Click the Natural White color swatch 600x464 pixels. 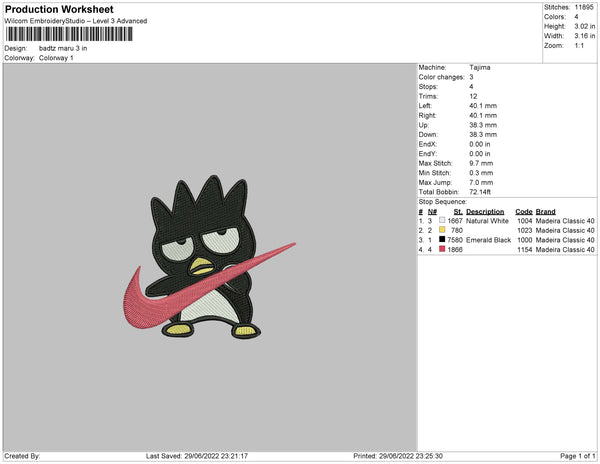point(442,220)
